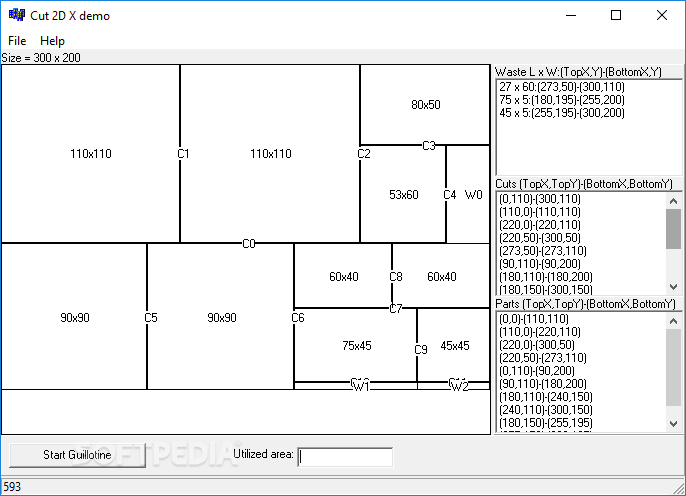Screen dimensions: 686x496
Task: Minimize the Cut 2D X window
Action: pyautogui.click(x=570, y=15)
